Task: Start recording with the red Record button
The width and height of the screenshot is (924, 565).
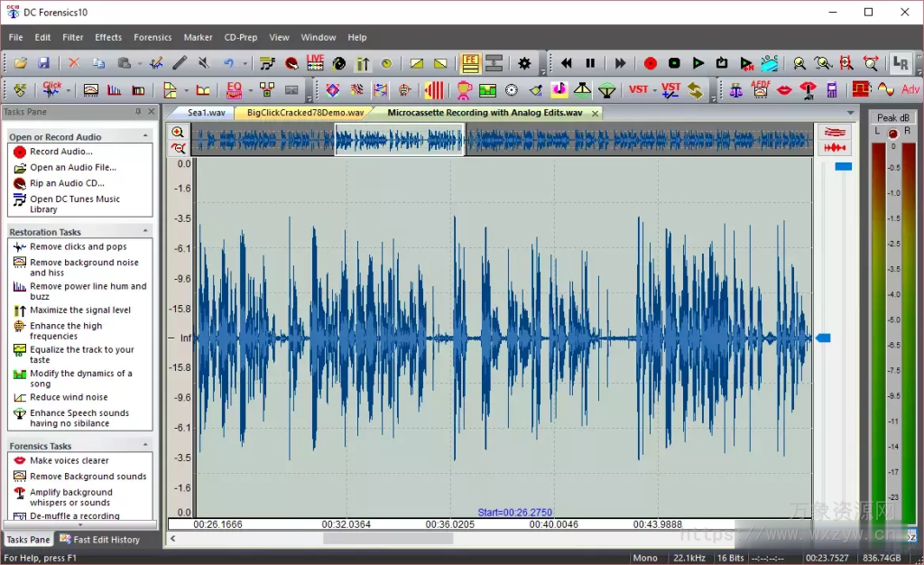Action: tap(650, 63)
